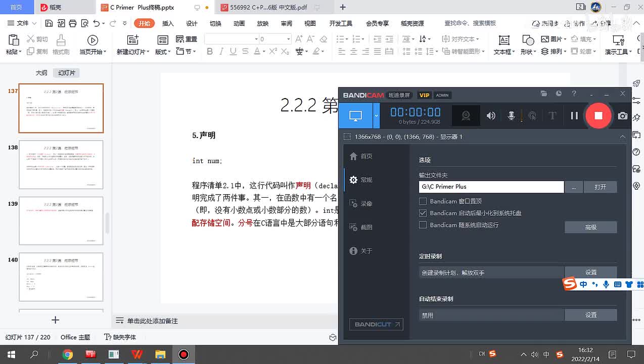Select slide 140 thumbnail

pos(61,277)
